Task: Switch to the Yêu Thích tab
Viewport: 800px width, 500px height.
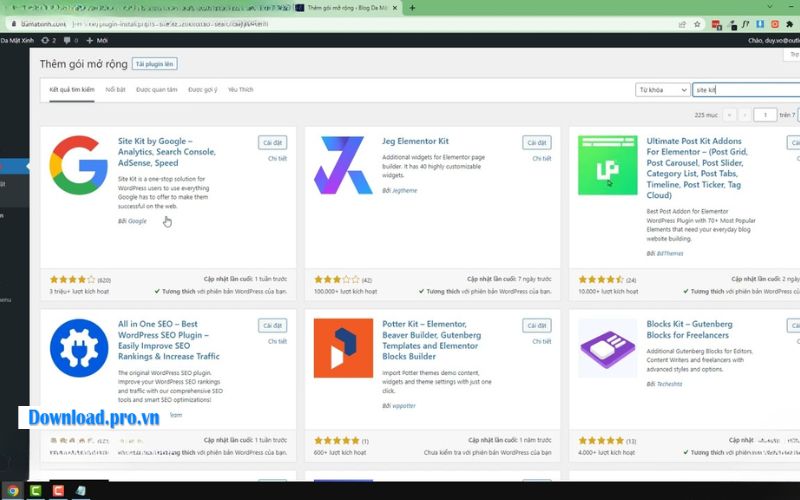Action: (240, 90)
